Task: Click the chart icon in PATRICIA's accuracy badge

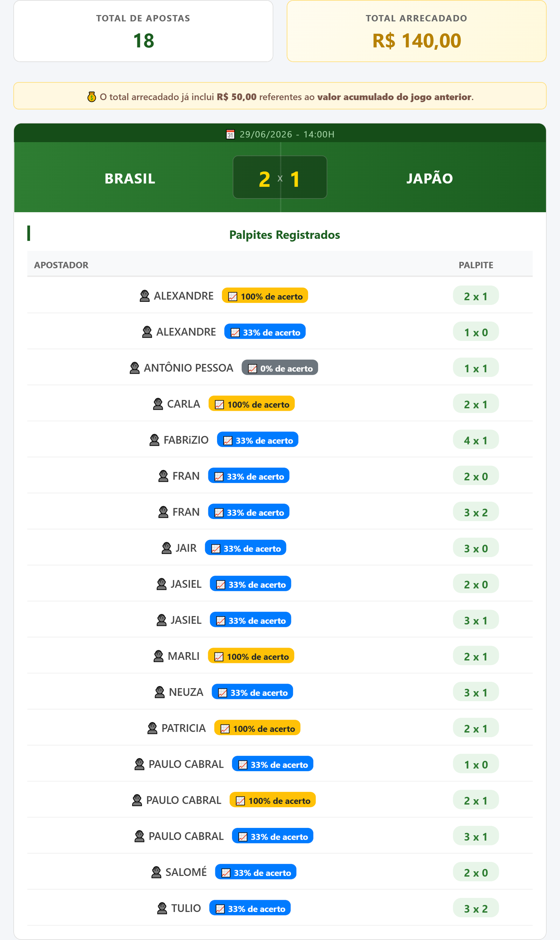Action: point(225,729)
